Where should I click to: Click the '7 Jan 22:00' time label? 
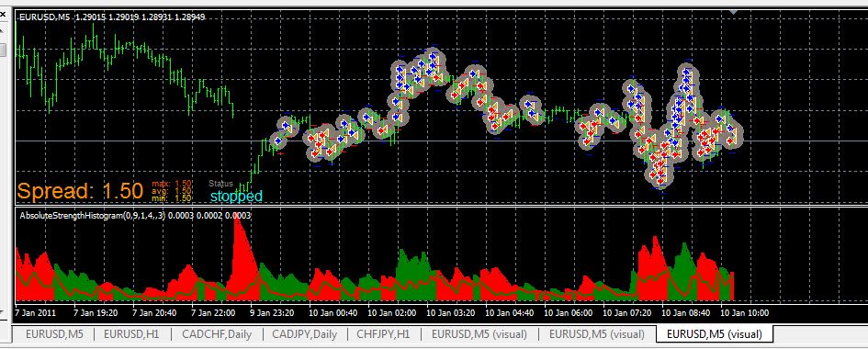(213, 313)
